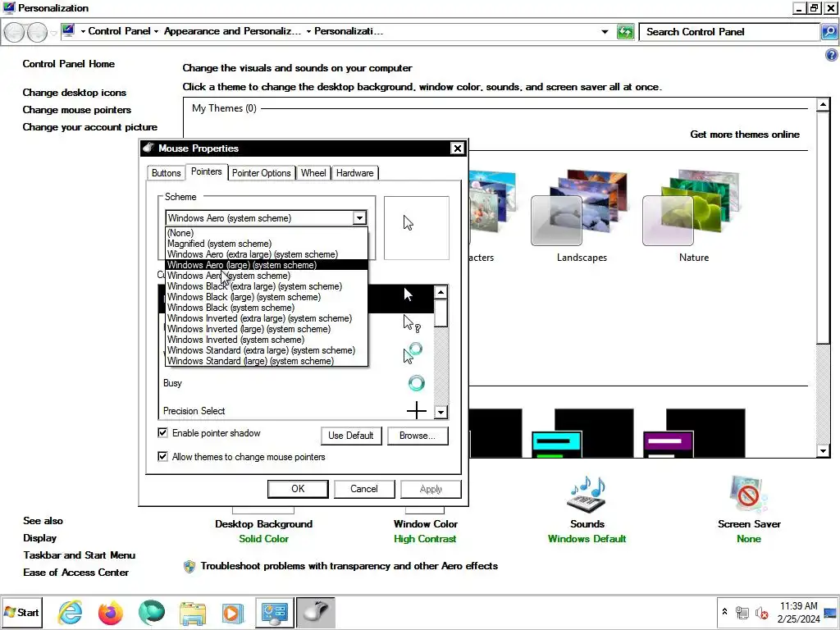Choose Windows Aero (large) scheme
The width and height of the screenshot is (840, 630).
tap(267, 265)
